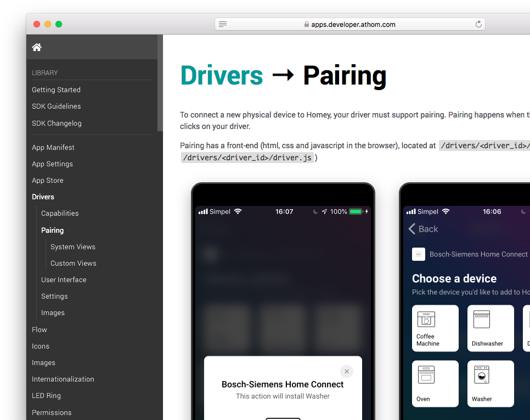Open the SDK Changelog link

57,123
